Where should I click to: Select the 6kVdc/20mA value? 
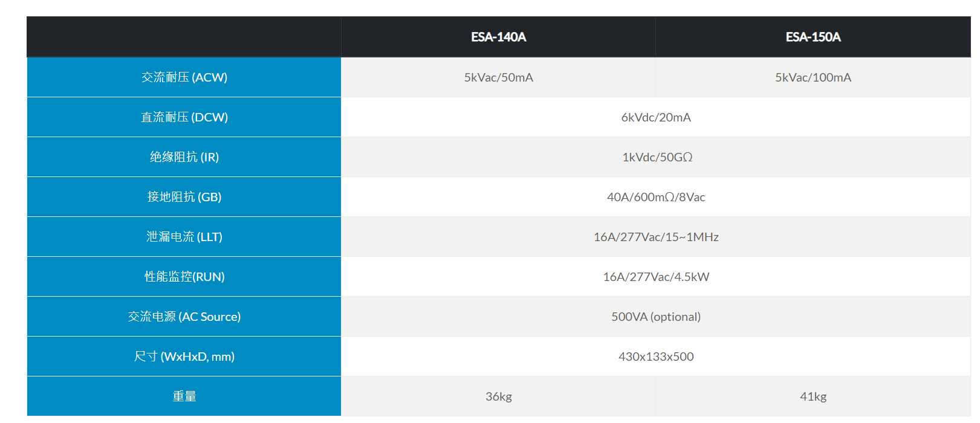[656, 117]
